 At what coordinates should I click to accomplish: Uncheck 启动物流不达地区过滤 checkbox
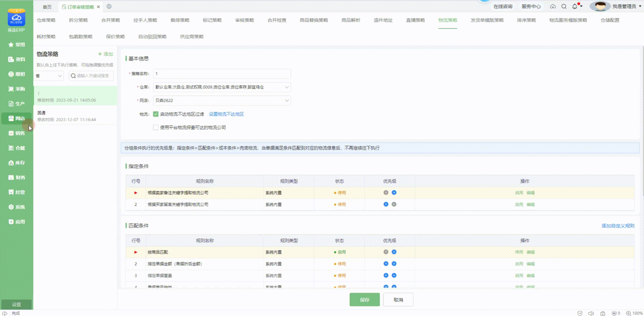pos(156,114)
